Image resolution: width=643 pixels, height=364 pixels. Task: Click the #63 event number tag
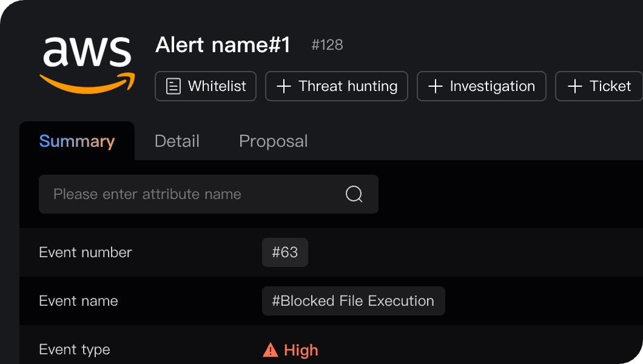pos(284,252)
